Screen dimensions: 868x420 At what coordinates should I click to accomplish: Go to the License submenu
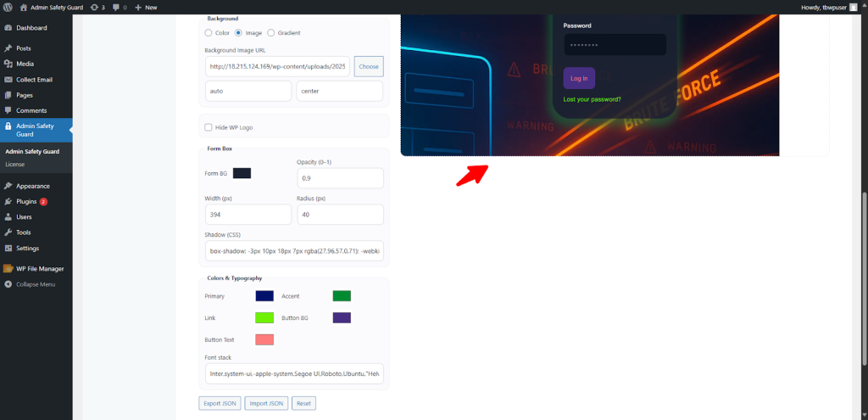click(15, 164)
